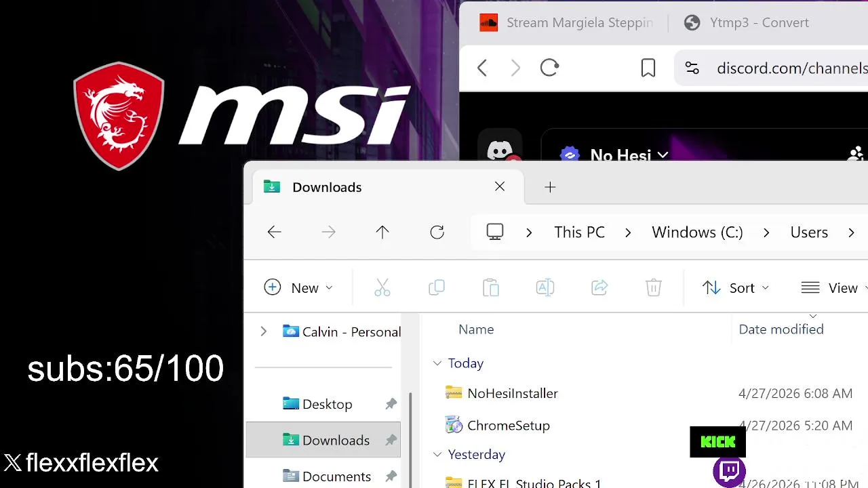
Task: Go forward in File Explorer
Action: click(328, 232)
